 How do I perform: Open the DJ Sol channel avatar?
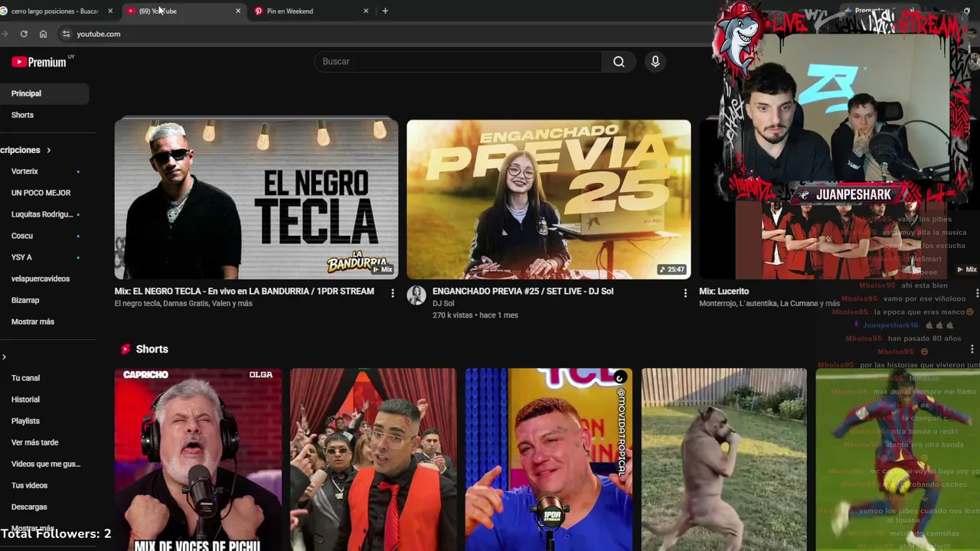click(416, 295)
